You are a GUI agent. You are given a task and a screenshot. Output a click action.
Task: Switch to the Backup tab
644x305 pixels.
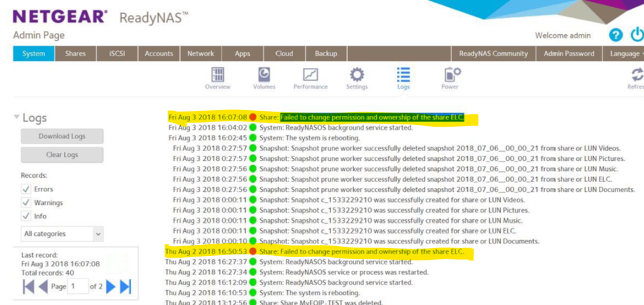pyautogui.click(x=326, y=54)
